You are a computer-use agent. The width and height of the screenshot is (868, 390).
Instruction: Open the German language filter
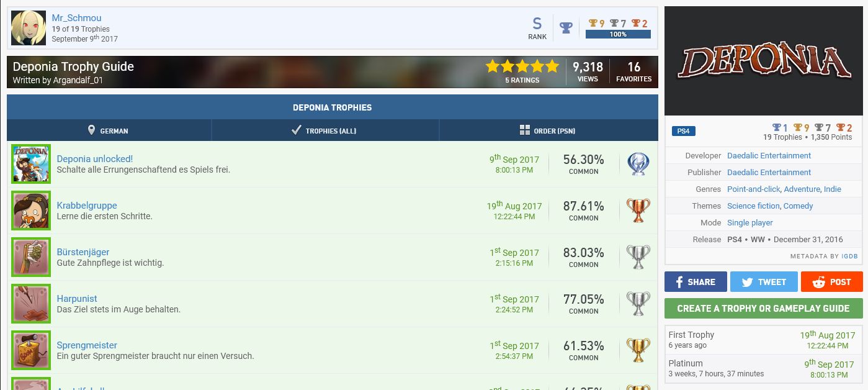109,130
